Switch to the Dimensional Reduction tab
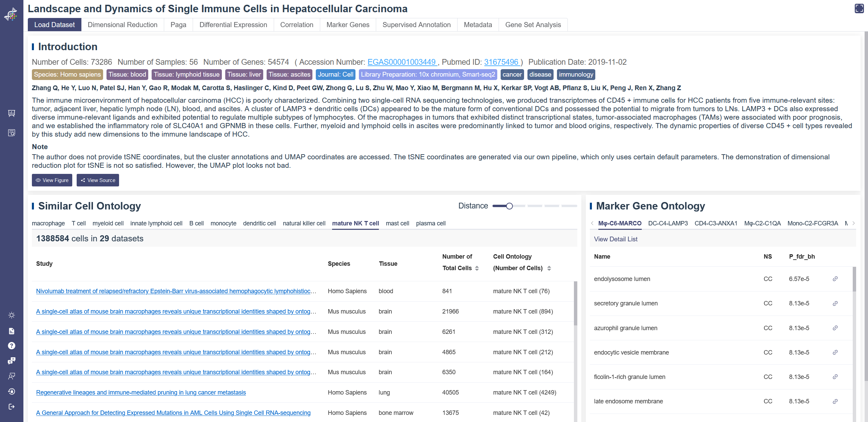The width and height of the screenshot is (868, 422). (122, 25)
